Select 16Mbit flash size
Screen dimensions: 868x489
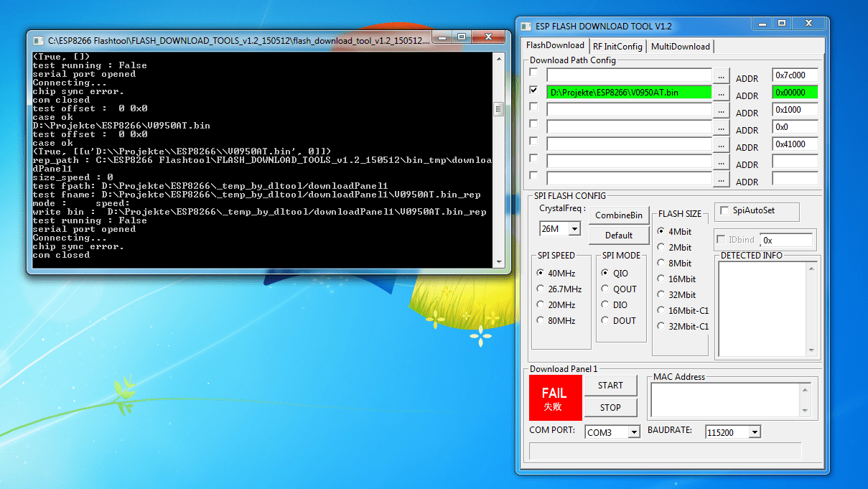pyautogui.click(x=661, y=279)
